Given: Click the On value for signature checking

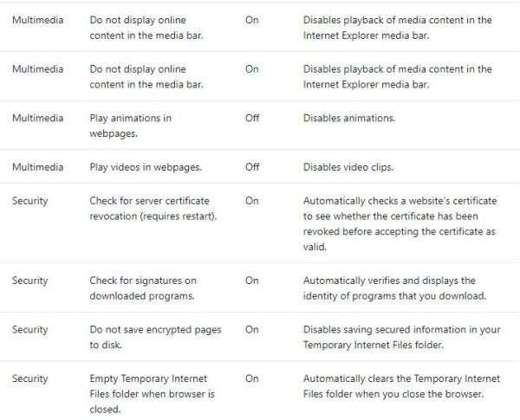Looking at the screenshot, I should [x=251, y=281].
